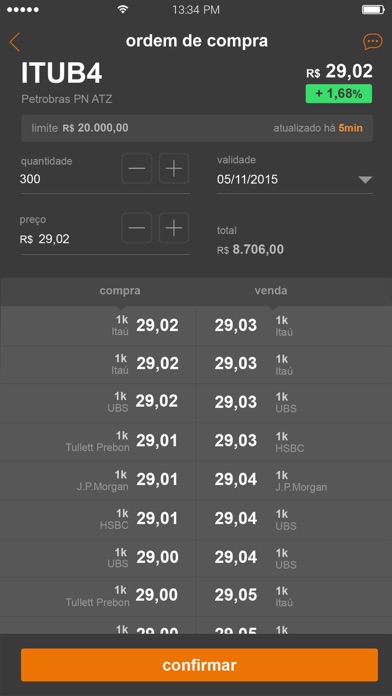Screen dimensions: 392x696
Task: Tap the green +1,68% variation badge
Action: pos(339,94)
